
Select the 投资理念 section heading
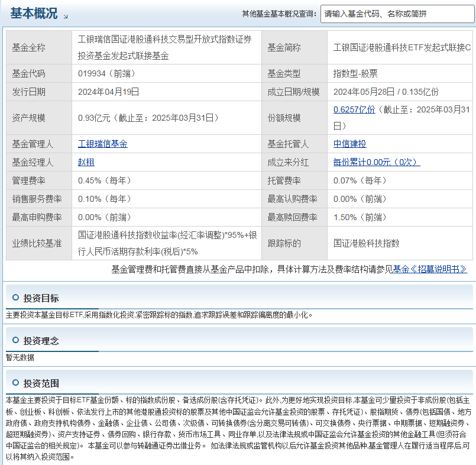pyautogui.click(x=41, y=341)
